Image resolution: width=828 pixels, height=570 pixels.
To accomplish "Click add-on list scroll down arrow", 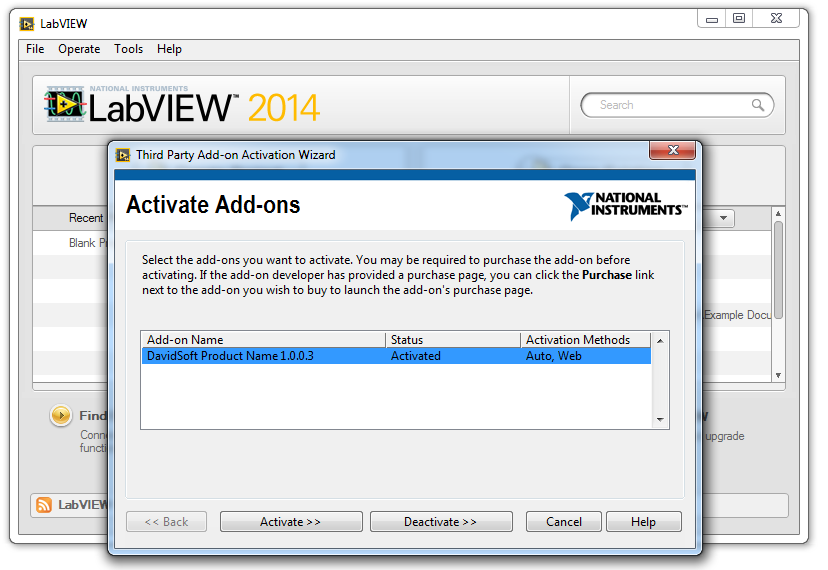I will [660, 419].
